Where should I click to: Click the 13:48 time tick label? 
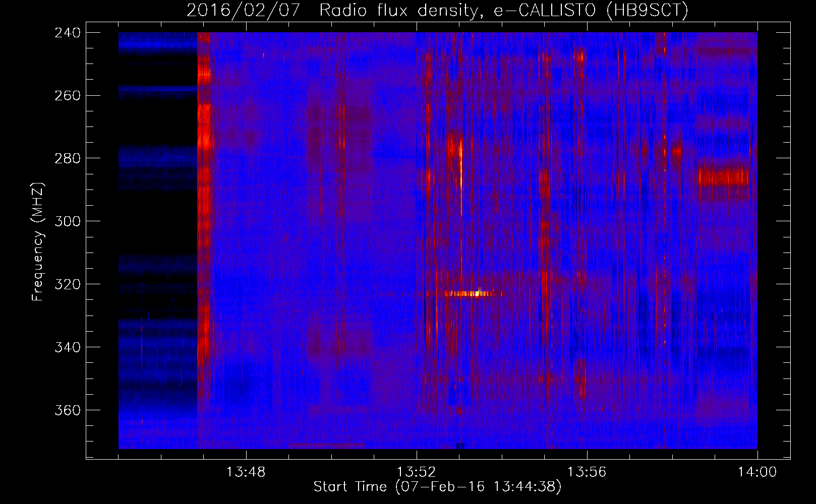click(246, 472)
